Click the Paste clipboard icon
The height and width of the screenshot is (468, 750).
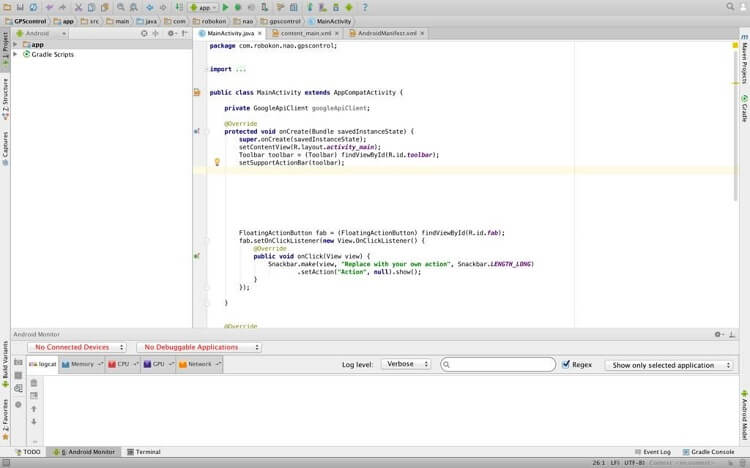tap(104, 7)
